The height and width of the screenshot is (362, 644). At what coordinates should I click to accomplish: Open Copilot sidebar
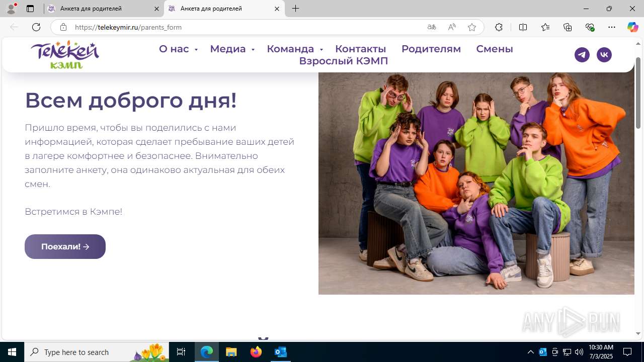(632, 27)
